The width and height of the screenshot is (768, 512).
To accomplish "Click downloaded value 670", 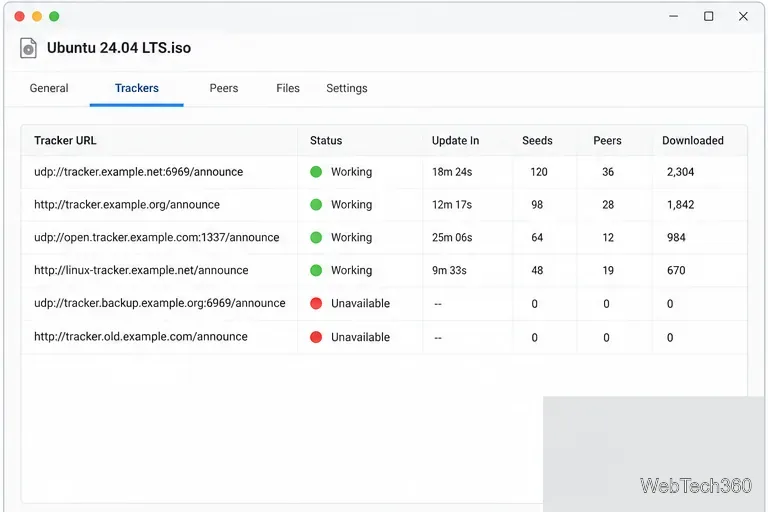I will (676, 270).
